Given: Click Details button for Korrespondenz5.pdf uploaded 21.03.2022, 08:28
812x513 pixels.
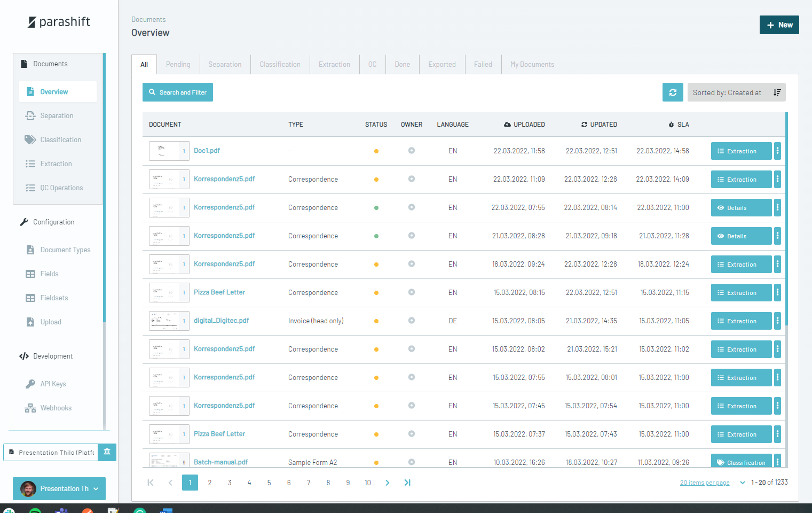Looking at the screenshot, I should pos(742,236).
